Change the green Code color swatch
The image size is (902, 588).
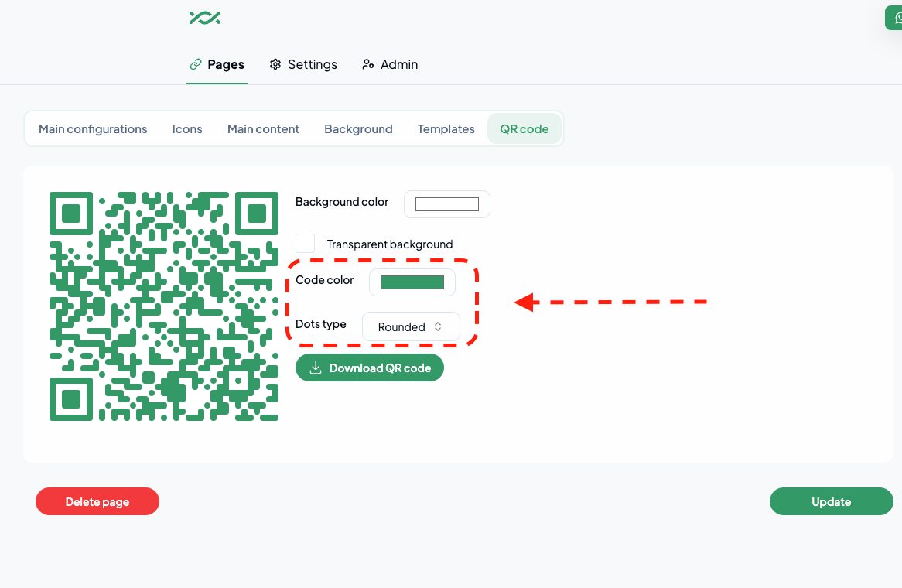pyautogui.click(x=412, y=282)
